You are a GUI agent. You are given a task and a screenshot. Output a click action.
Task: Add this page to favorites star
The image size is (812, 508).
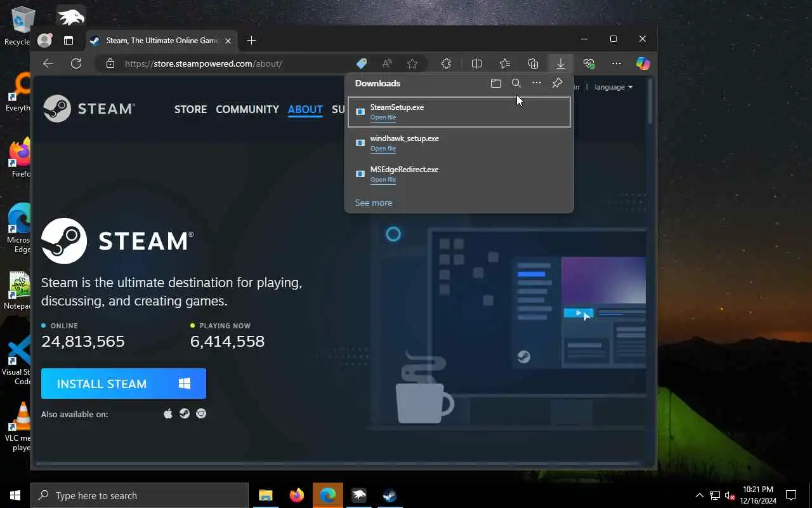[x=412, y=63]
